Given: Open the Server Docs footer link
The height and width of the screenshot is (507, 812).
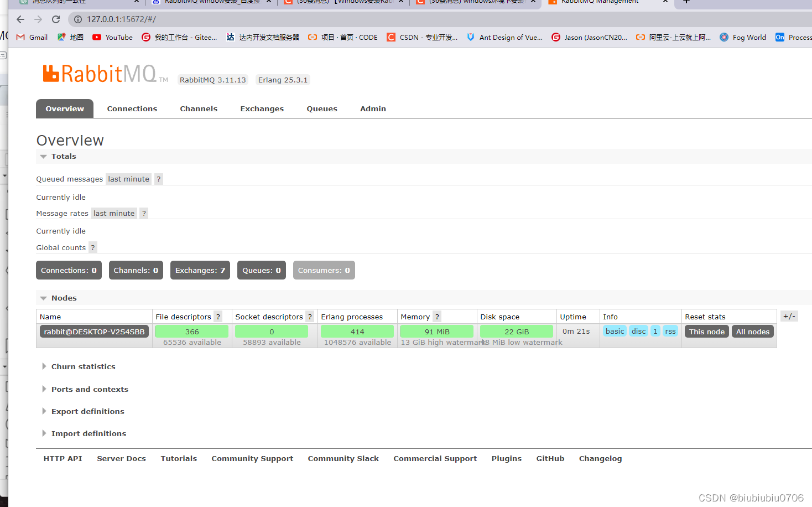Looking at the screenshot, I should click(x=122, y=458).
